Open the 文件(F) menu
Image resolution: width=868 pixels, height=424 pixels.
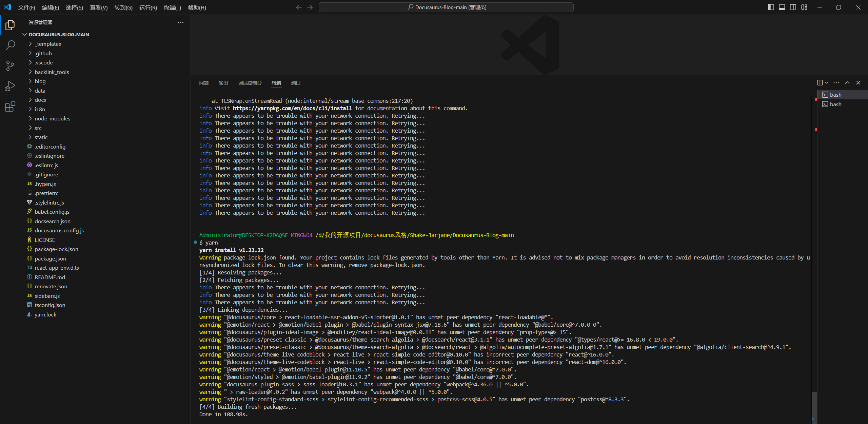[x=26, y=7]
